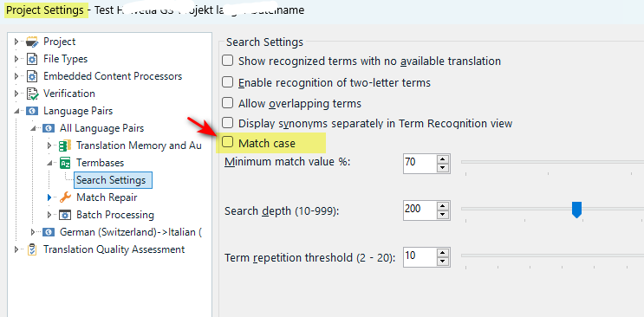This screenshot has width=644, height=317.
Task: Click the Term repetition threshold input field
Action: (419, 256)
